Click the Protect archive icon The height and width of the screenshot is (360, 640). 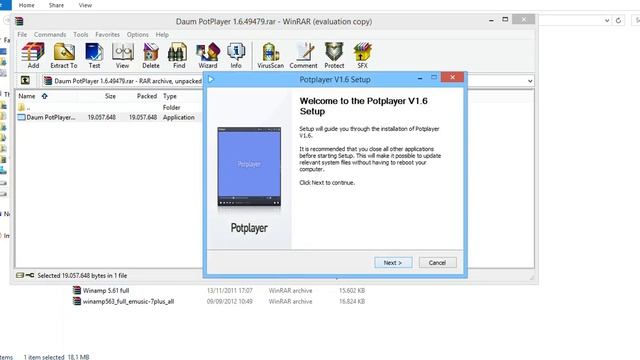[x=334, y=56]
